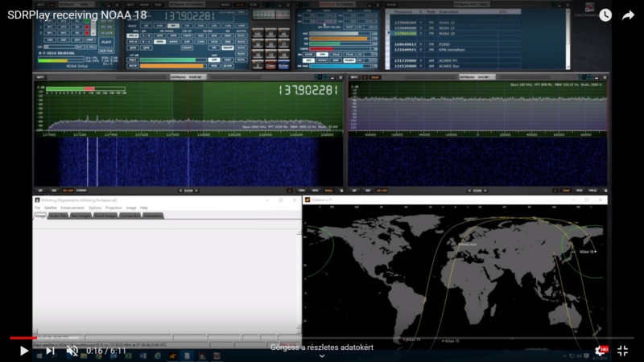Select CW mode in RX Control

[x=187, y=26]
